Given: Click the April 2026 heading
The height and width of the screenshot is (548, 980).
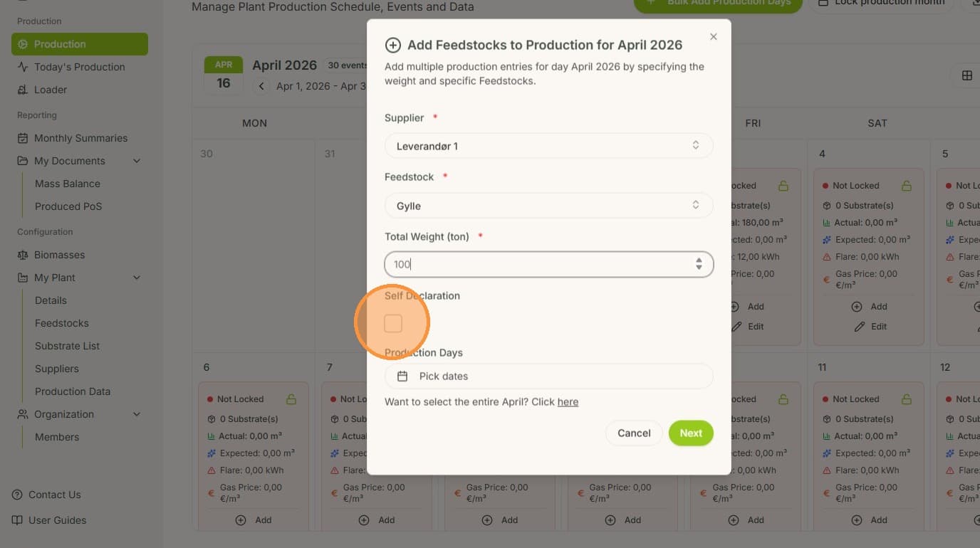Looking at the screenshot, I should pos(284,65).
